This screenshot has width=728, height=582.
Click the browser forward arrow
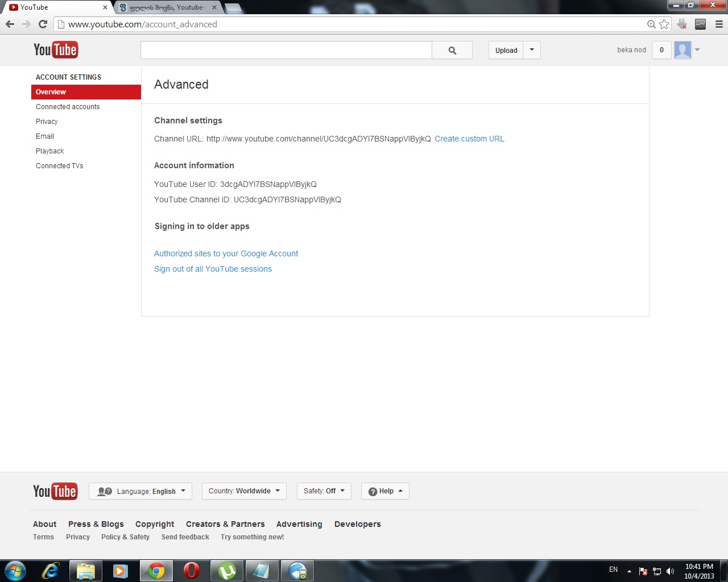(x=26, y=24)
